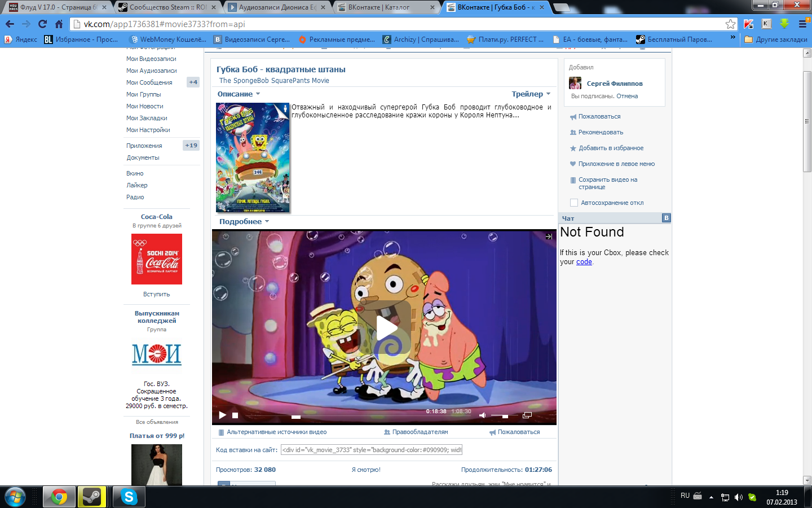The width and height of the screenshot is (812, 508).
Task: Open Skype from the taskbar
Action: tap(129, 497)
